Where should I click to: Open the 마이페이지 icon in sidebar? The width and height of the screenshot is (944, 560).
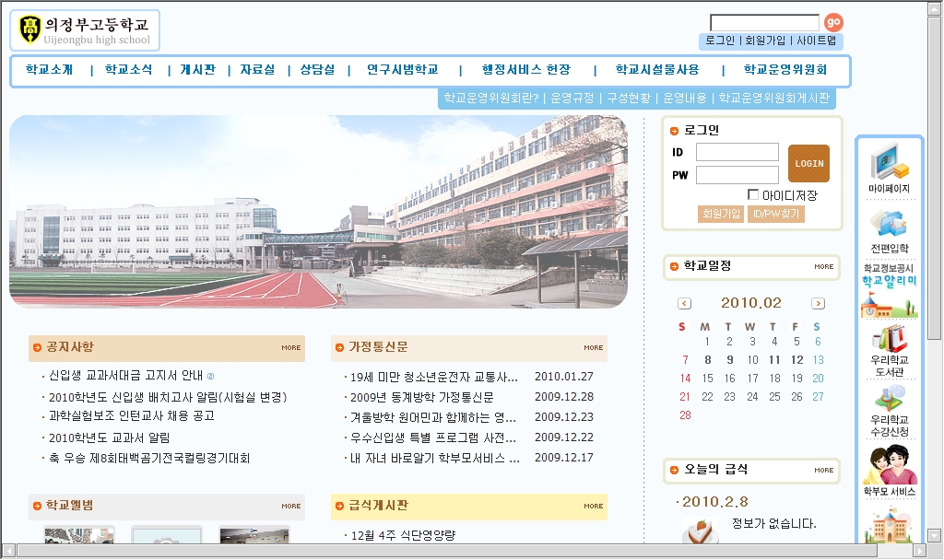point(889,167)
